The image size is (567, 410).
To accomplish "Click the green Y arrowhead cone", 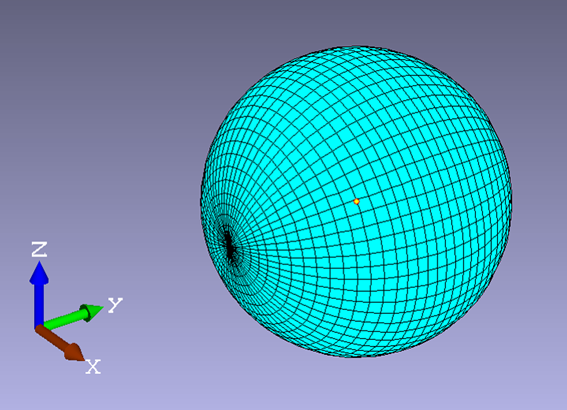I will pyautogui.click(x=92, y=312).
